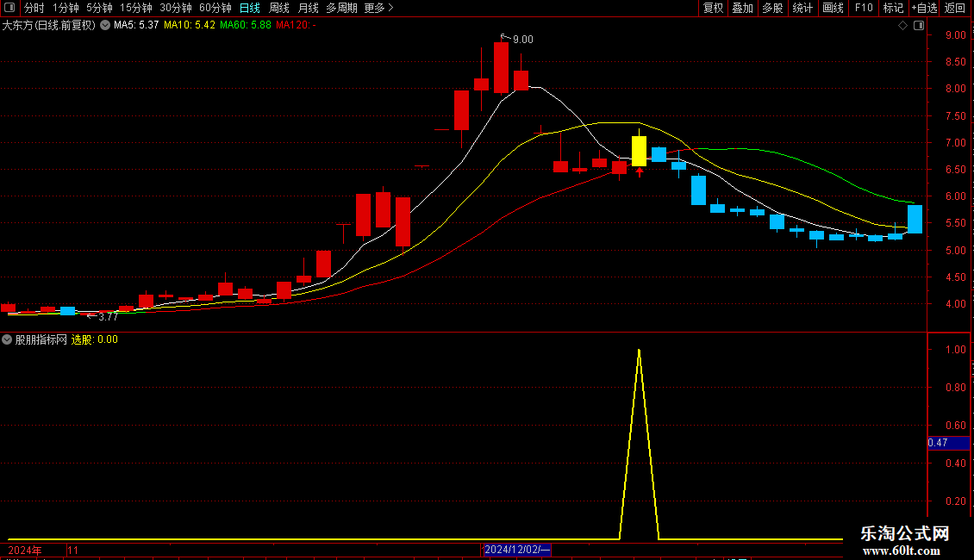Click the 11 month marker on axis
Viewport: 974px width, 560px height.
click(x=73, y=550)
